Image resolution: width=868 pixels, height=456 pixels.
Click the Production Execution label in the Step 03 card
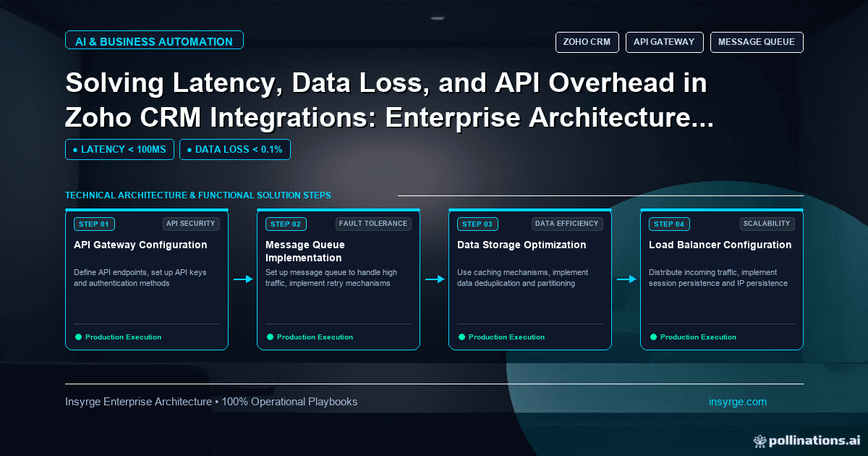click(x=506, y=337)
